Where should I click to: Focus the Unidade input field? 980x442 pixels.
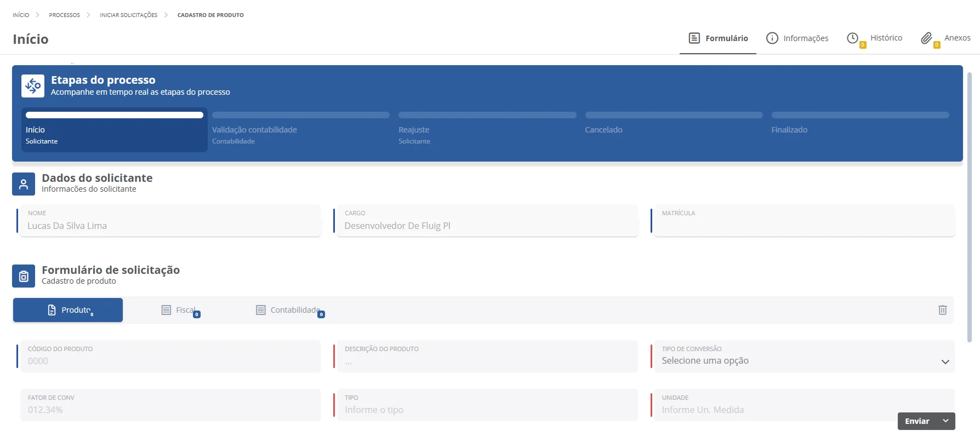(804, 405)
